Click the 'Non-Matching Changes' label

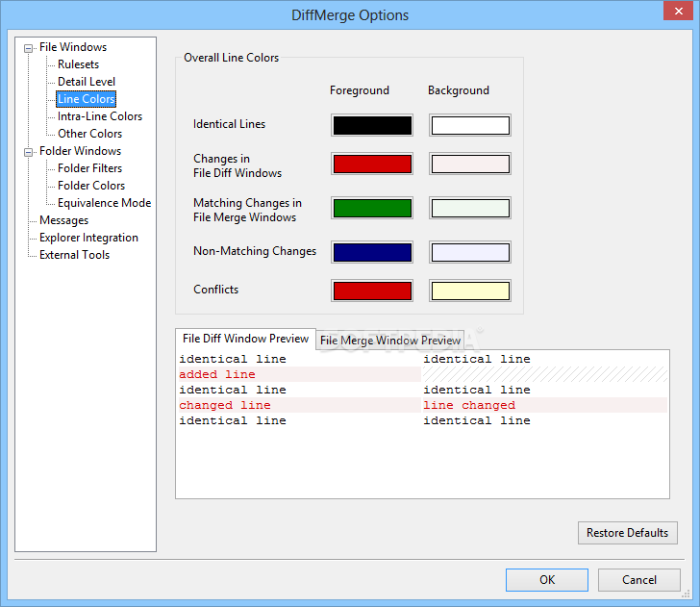click(255, 251)
